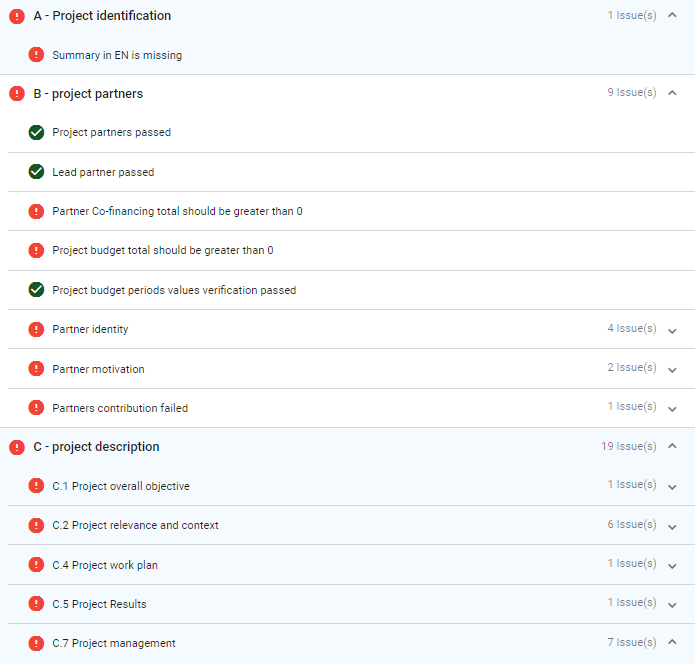The image size is (696, 664).
Task: Click the error icon beside Partner Co-financing total message
Action: [x=36, y=211]
